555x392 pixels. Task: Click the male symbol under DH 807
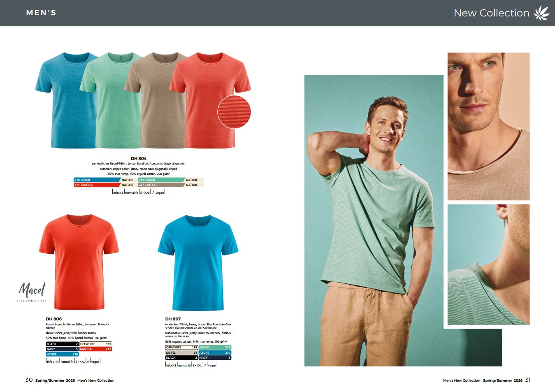point(205,365)
